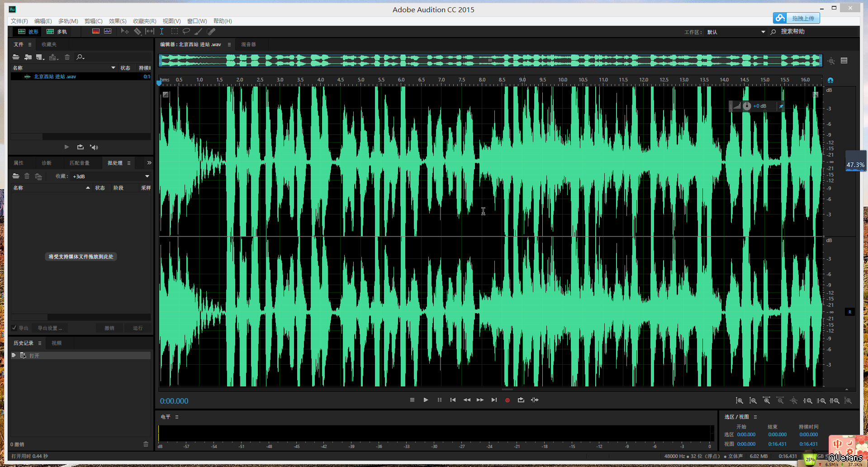
Task: Start playback with the Play button
Action: [426, 400]
